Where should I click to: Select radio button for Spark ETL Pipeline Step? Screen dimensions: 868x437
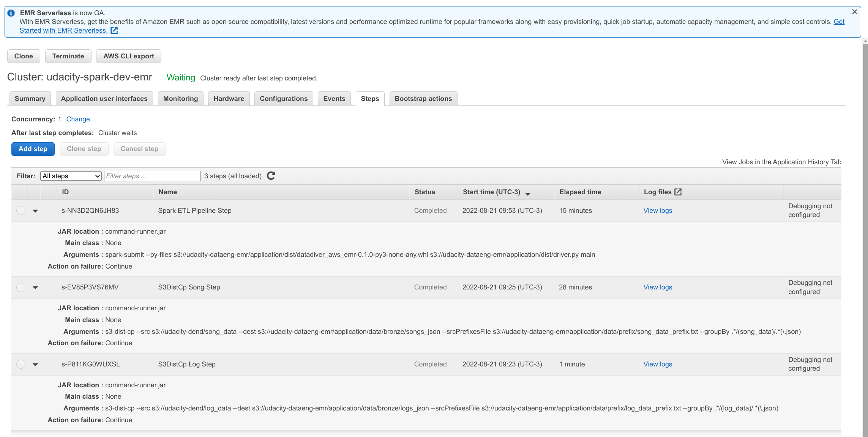click(21, 211)
